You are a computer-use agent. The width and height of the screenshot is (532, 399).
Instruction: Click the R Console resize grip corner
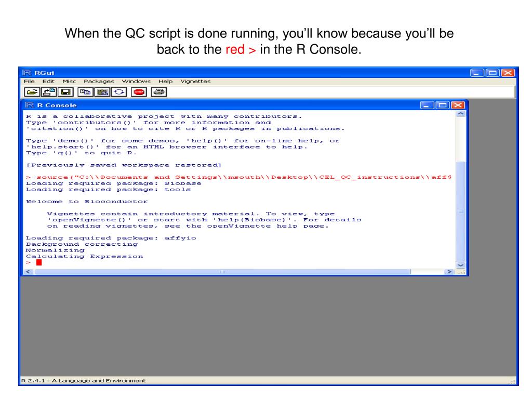tap(461, 272)
